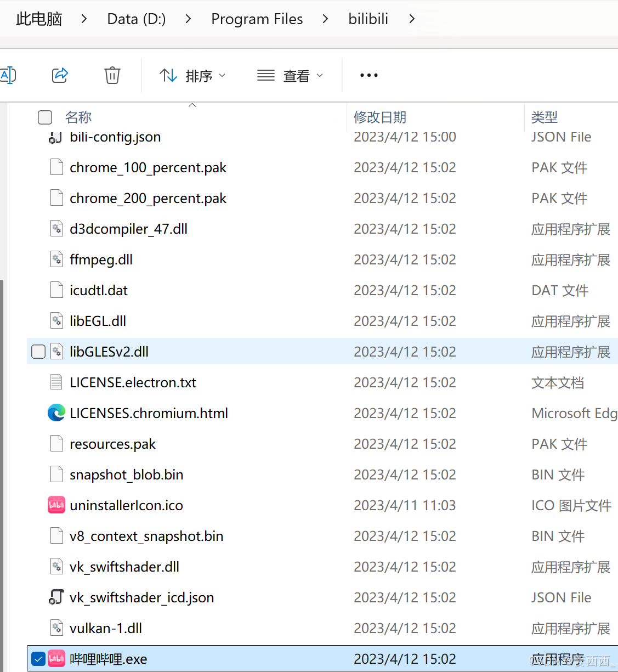Check the libGLESv2.dll row checkbox
Viewport: 618px width, 672px height.
click(38, 352)
